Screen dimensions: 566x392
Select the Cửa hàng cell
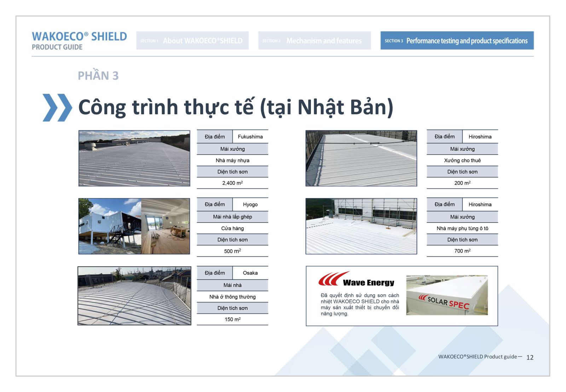coord(232,228)
